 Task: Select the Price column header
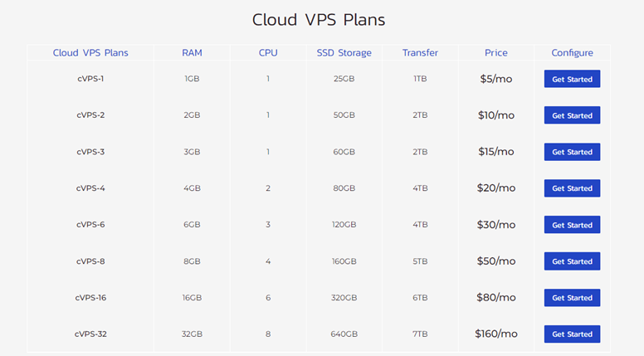tap(496, 53)
